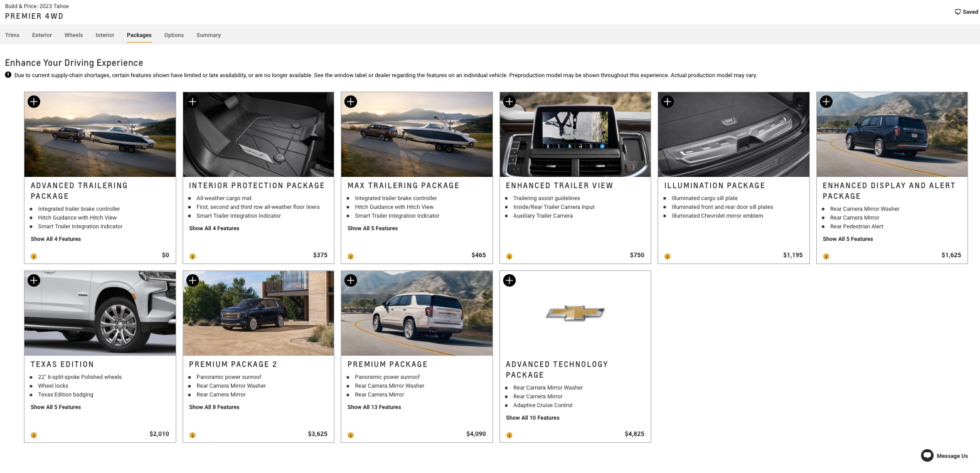The height and width of the screenshot is (473, 980).
Task: Switch to the Exterior tab
Action: click(x=42, y=35)
